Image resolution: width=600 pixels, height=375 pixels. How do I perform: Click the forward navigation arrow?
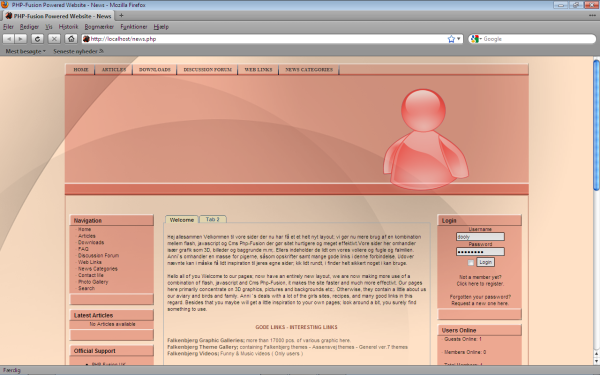[x=20, y=39]
